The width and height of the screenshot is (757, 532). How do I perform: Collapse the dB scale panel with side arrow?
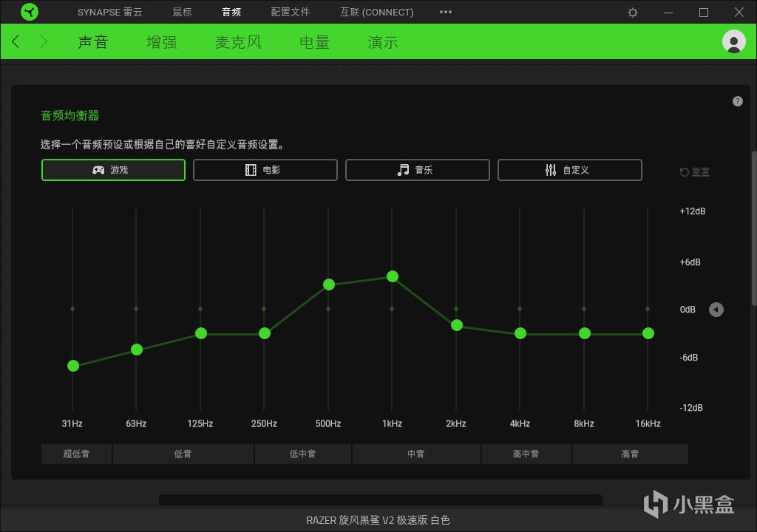tap(716, 310)
